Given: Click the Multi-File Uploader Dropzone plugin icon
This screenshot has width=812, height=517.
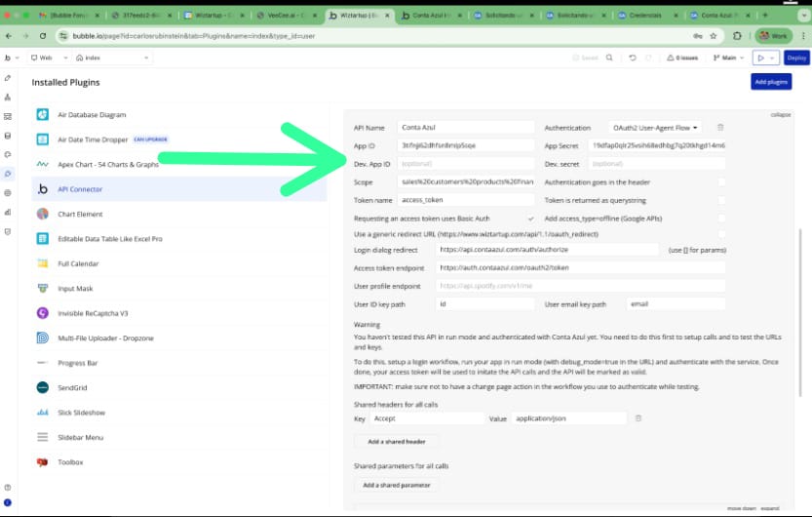Looking at the screenshot, I should coord(43,338).
